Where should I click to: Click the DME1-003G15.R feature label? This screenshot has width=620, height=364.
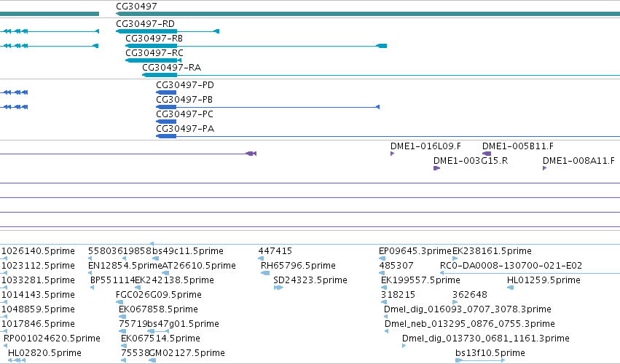click(471, 161)
